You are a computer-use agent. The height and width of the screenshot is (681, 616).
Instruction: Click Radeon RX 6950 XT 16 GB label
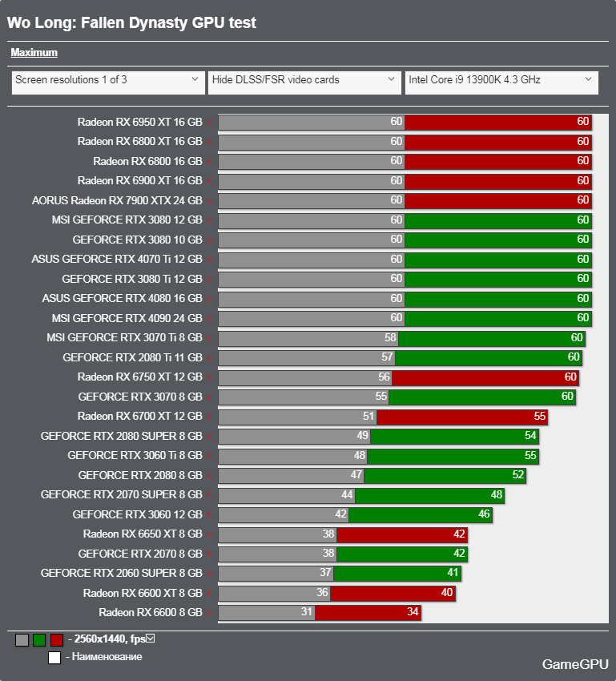[x=140, y=122]
